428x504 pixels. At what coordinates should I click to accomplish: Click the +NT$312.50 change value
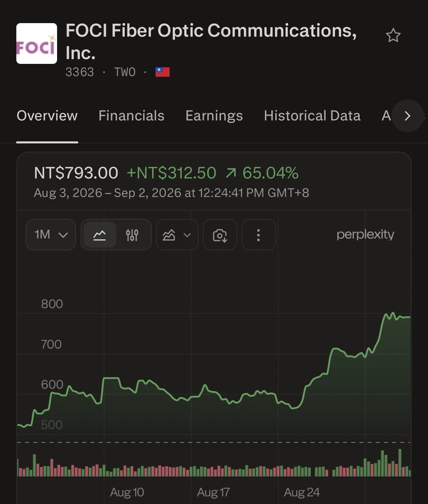(x=171, y=173)
